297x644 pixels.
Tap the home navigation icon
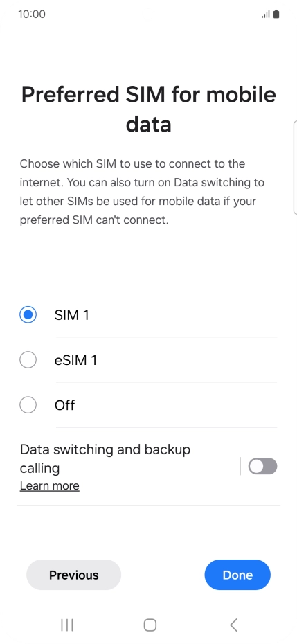tap(150, 625)
